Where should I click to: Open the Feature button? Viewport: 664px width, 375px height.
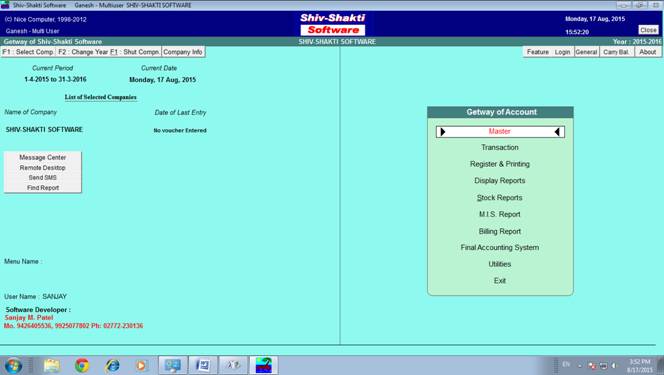coord(538,52)
